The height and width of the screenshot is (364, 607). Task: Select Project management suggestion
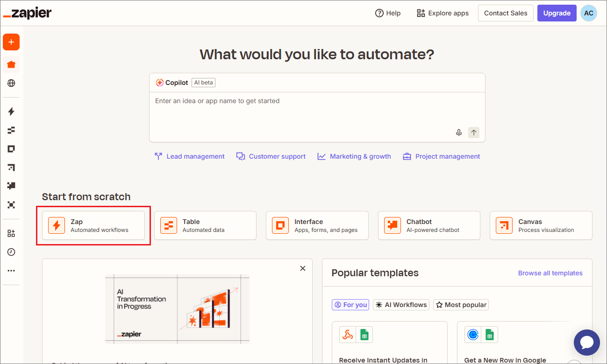pyautogui.click(x=442, y=156)
